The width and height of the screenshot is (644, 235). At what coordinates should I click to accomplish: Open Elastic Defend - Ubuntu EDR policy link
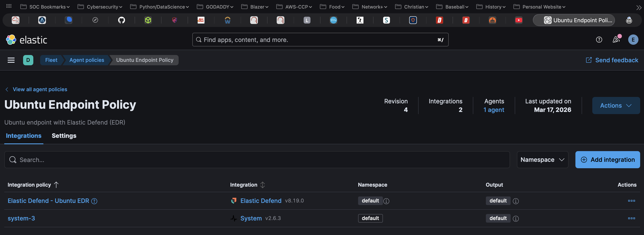tap(48, 201)
